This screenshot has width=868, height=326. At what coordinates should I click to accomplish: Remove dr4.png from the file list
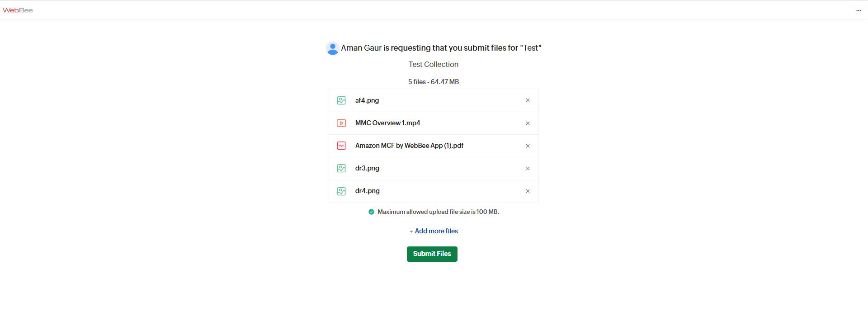(528, 191)
